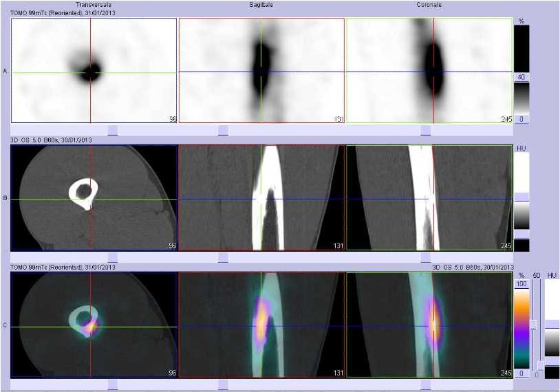Click the 40 upper threshold handle on row A scale
Image resolution: width=560 pixels, height=392 pixels.
pyautogui.click(x=521, y=77)
